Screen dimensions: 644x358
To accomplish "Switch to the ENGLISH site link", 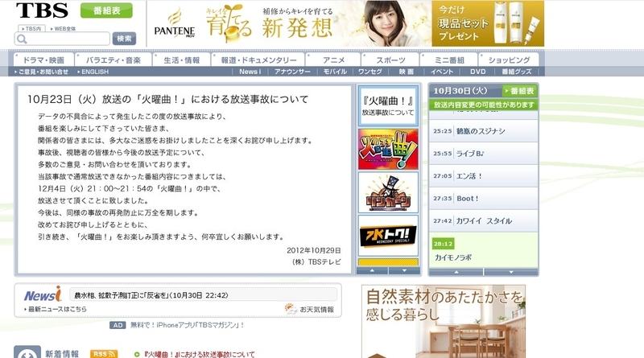I will coord(93,72).
